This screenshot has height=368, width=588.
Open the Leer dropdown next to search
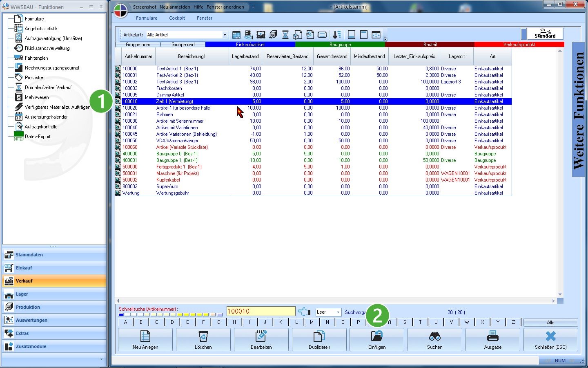[338, 312]
